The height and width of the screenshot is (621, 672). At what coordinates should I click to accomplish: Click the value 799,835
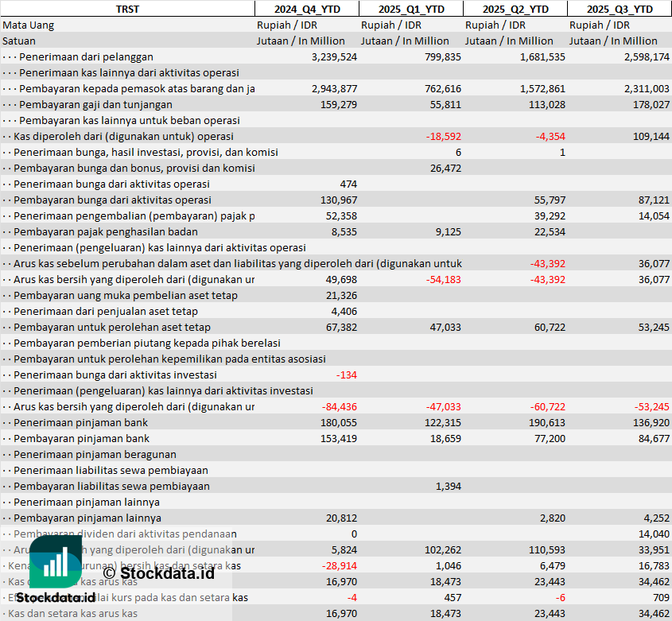click(443, 57)
